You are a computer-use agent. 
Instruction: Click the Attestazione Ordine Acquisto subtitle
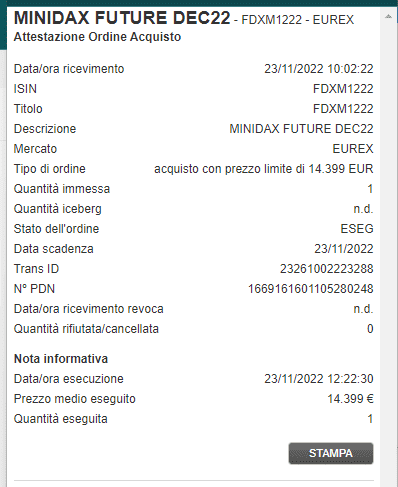tap(97, 37)
